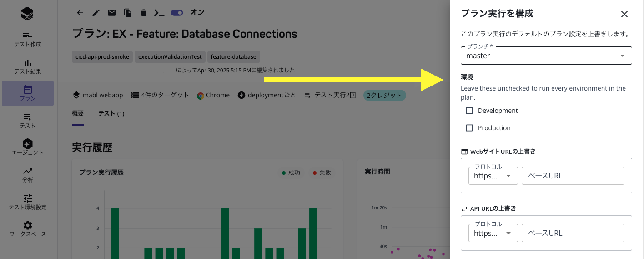Viewport: 644px width, 259px height.
Task: Open protocol dropdown under API URLの上書き
Action: click(493, 233)
